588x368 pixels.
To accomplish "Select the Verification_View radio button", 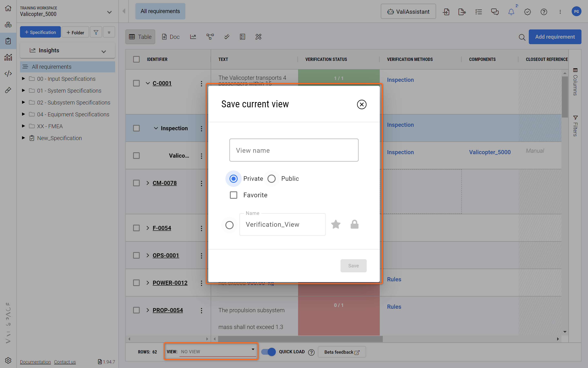I will (229, 225).
